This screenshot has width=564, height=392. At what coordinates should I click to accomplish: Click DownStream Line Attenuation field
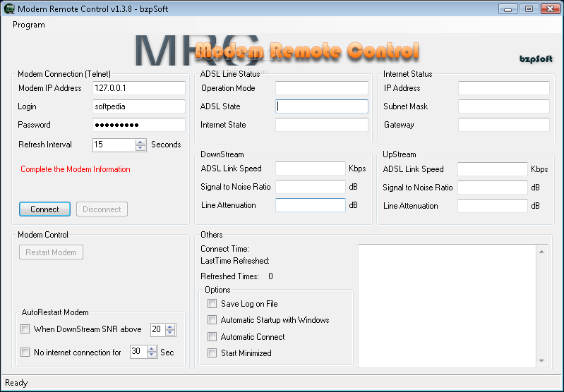(x=311, y=205)
